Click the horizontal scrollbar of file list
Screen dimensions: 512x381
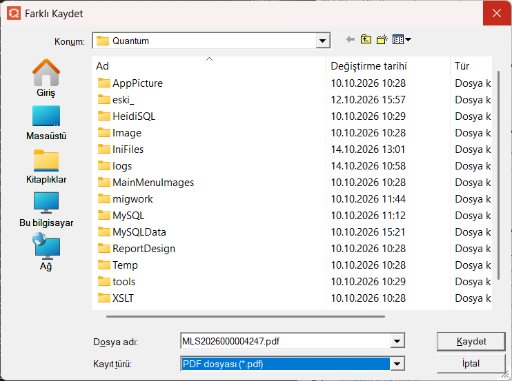point(245,316)
